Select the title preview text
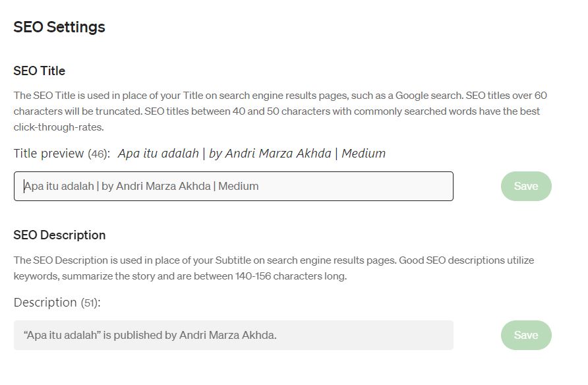 [250, 153]
